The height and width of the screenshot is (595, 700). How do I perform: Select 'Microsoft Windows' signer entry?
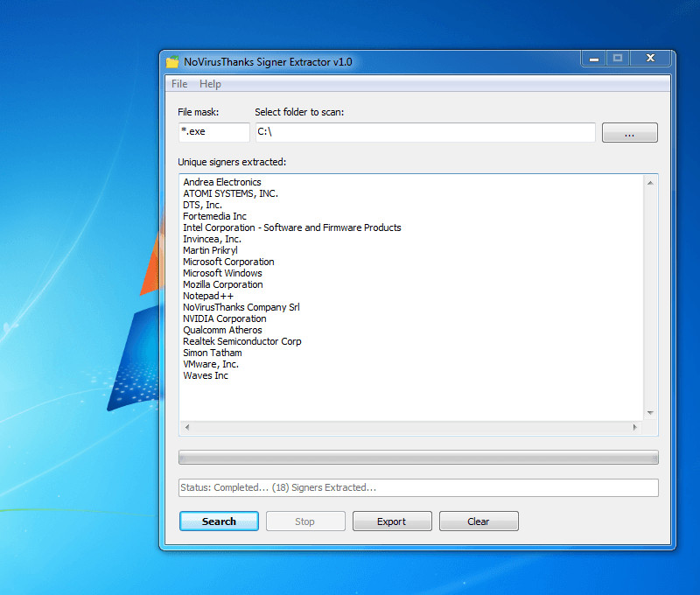(x=222, y=273)
